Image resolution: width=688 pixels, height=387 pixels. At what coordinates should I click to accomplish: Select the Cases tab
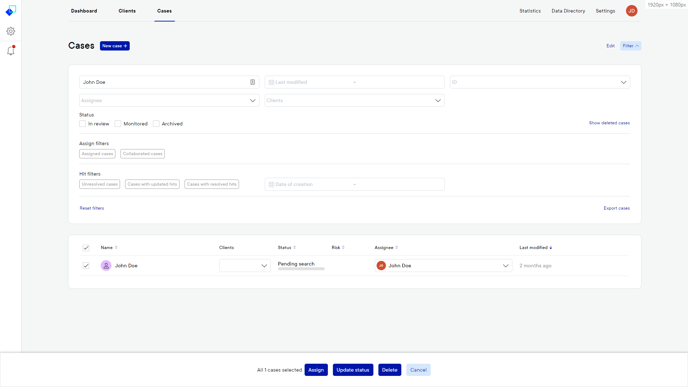pyautogui.click(x=165, y=11)
